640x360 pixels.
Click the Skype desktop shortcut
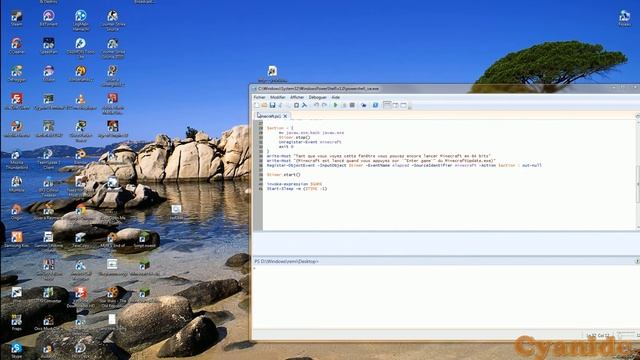point(16,350)
